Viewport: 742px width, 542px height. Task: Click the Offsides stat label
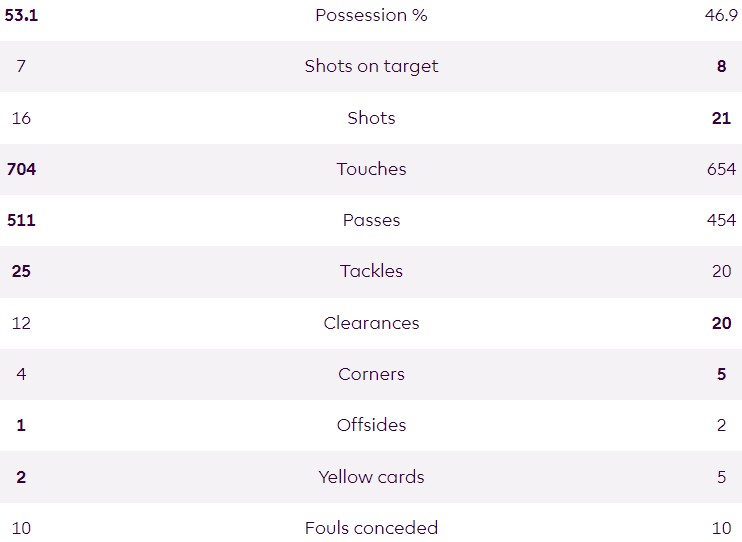371,425
